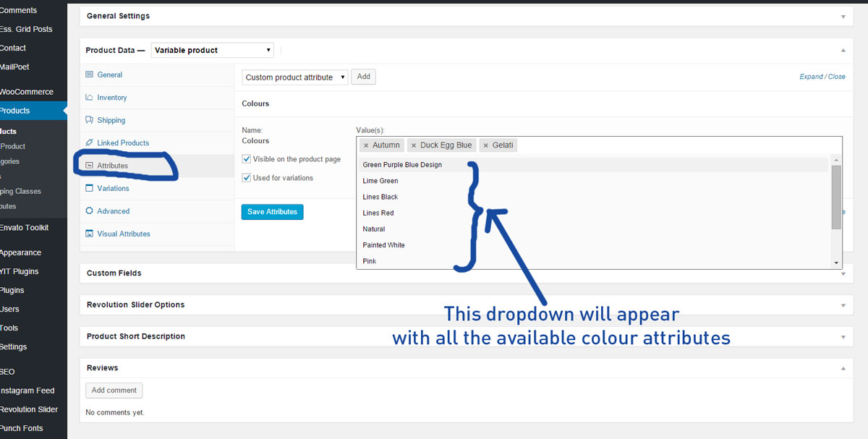The height and width of the screenshot is (439, 868).
Task: Open the Custom product attribute dropdown
Action: (x=295, y=77)
